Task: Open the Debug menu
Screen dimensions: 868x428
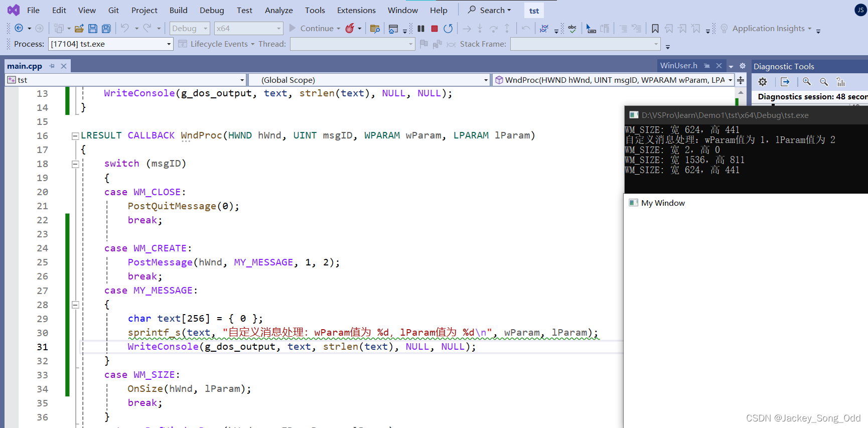Action: click(212, 10)
